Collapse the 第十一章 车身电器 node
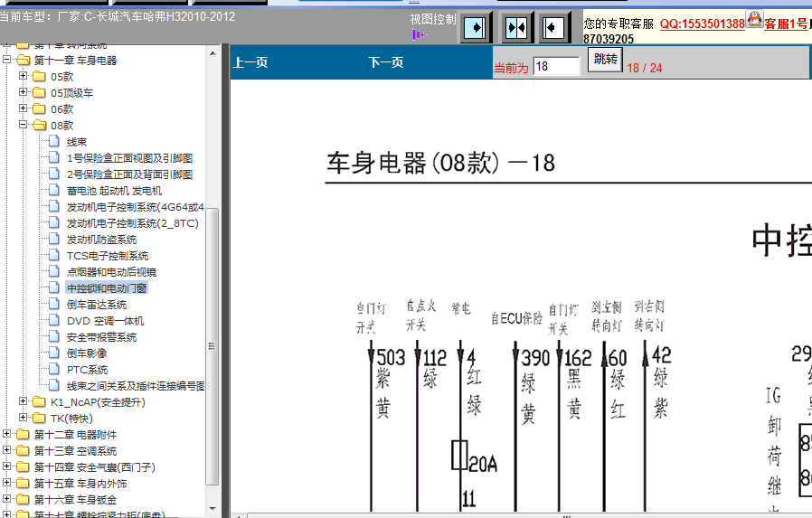812x518 pixels. coord(6,60)
